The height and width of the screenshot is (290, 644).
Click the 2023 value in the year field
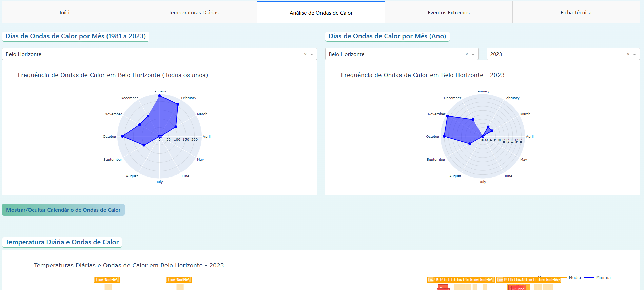pos(496,54)
